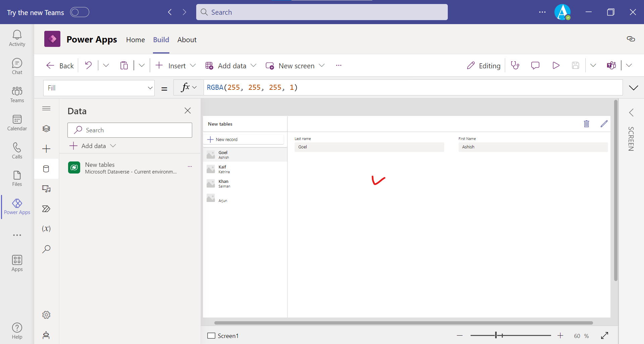Open studio Settings gear icon
The image size is (644, 344).
pyautogui.click(x=46, y=315)
